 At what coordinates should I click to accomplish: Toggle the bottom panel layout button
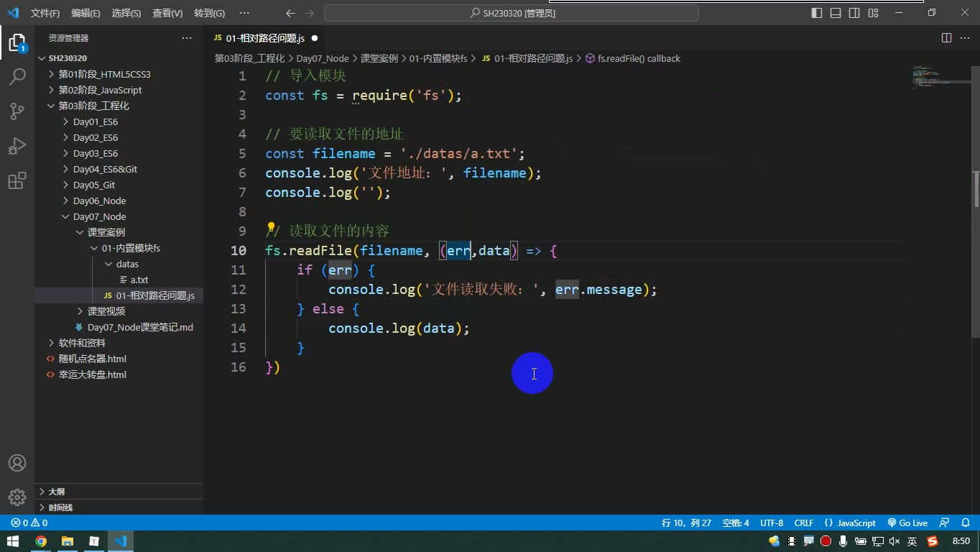coord(836,13)
